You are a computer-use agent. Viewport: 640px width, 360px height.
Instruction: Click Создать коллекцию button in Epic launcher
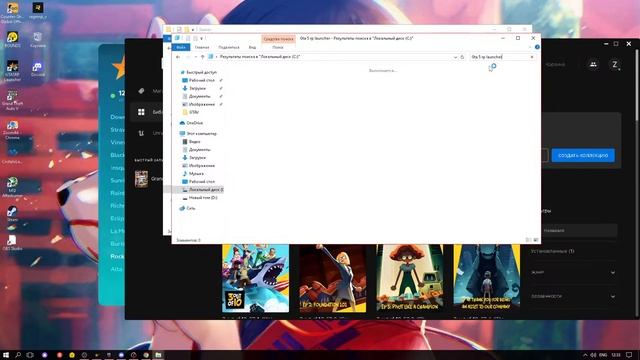(x=583, y=156)
